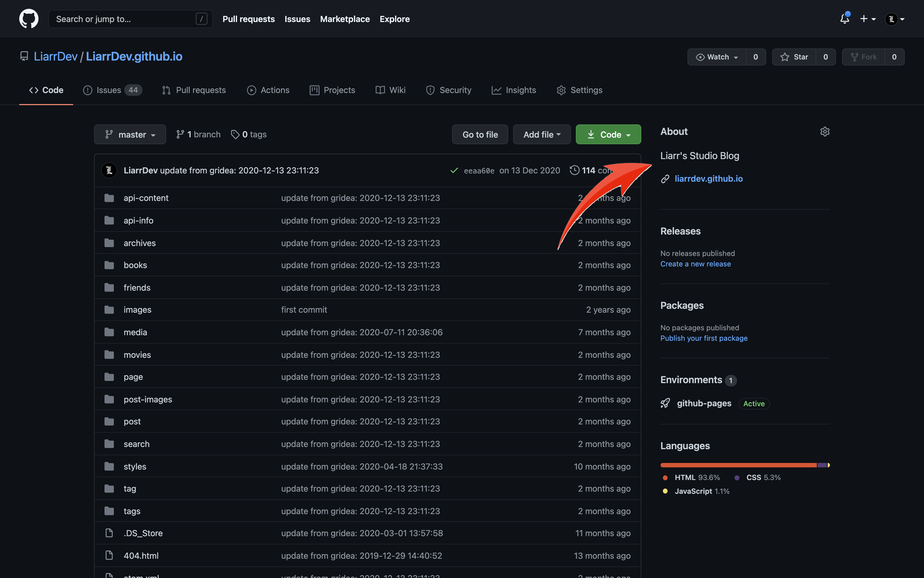Click the movies folder icon

tap(109, 355)
